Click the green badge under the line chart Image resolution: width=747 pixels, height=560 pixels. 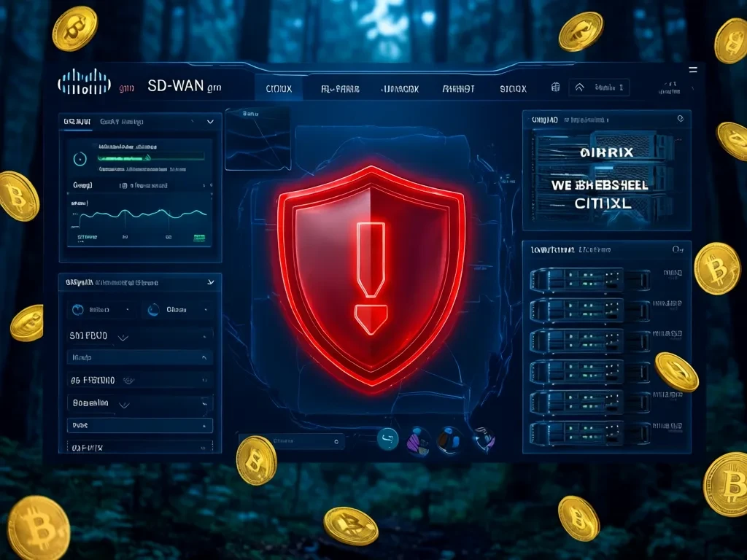pos(199,238)
